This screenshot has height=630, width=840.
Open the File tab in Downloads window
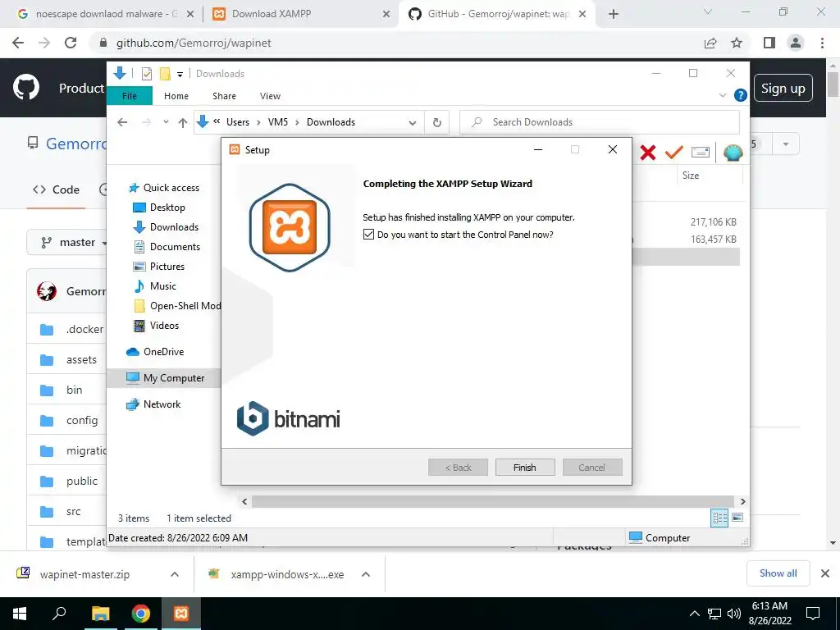coord(130,96)
